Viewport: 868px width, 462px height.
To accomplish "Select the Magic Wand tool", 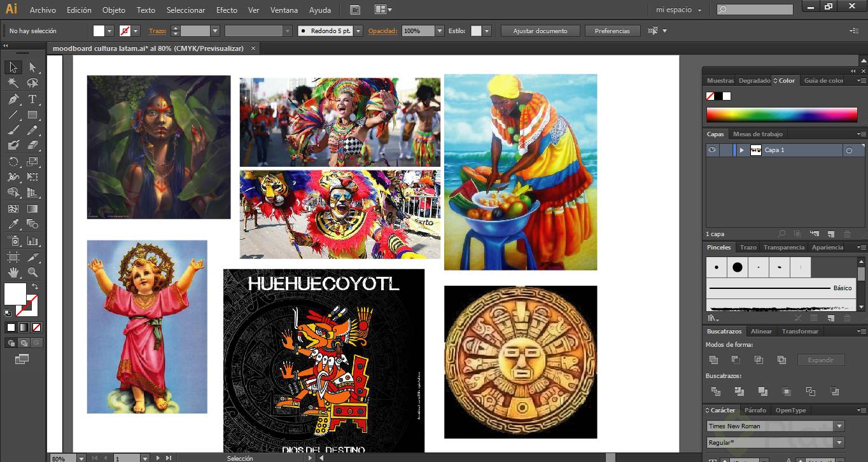I will [x=13, y=83].
